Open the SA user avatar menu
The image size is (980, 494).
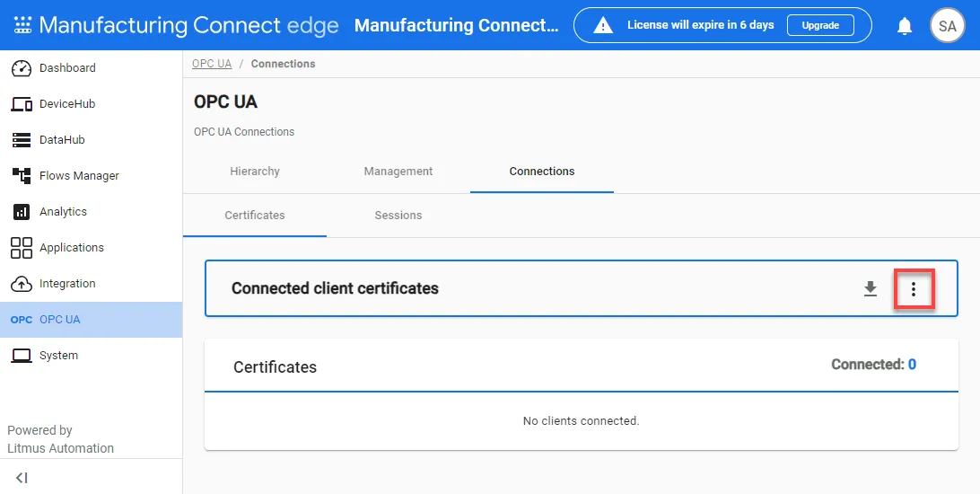click(x=948, y=26)
